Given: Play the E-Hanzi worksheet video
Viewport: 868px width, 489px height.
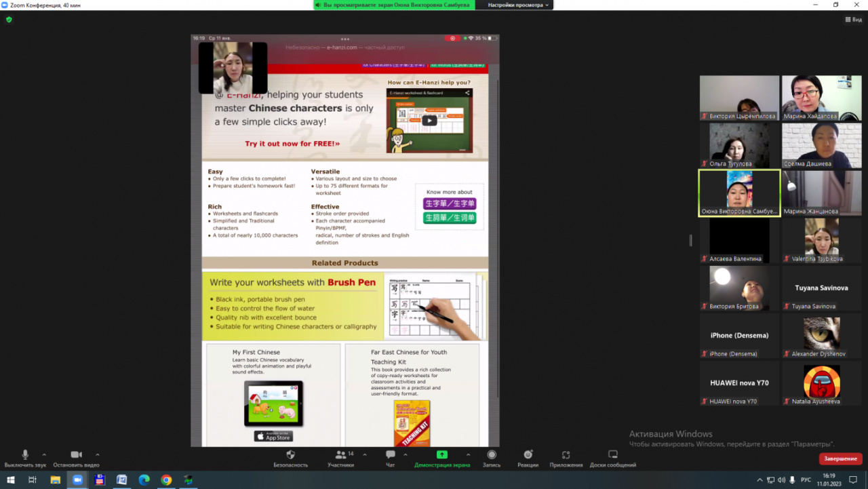Looking at the screenshot, I should point(430,121).
